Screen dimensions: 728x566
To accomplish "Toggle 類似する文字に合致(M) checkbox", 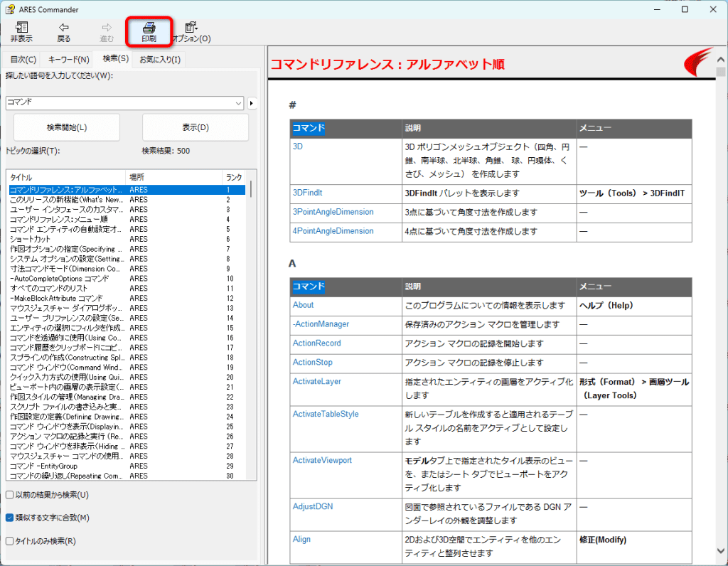I will [9, 518].
